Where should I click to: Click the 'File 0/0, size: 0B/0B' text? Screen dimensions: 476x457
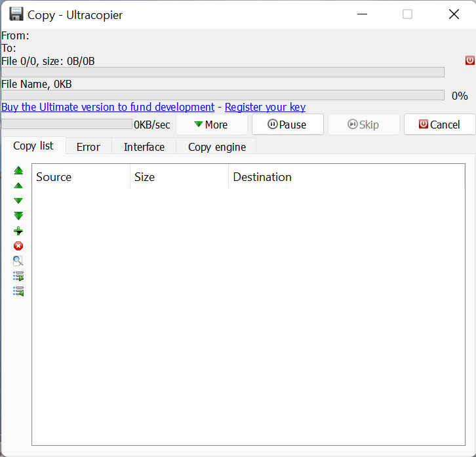(x=48, y=61)
